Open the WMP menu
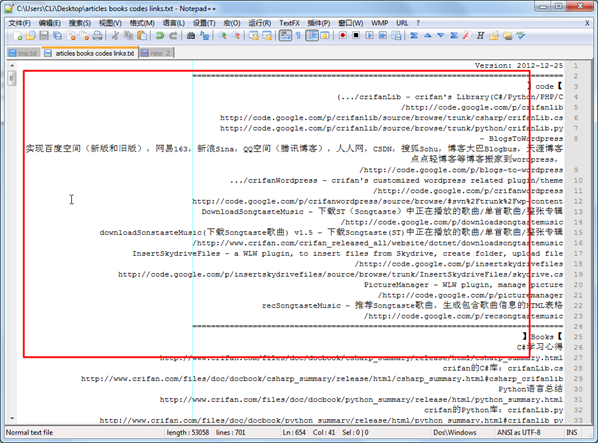 click(379, 23)
